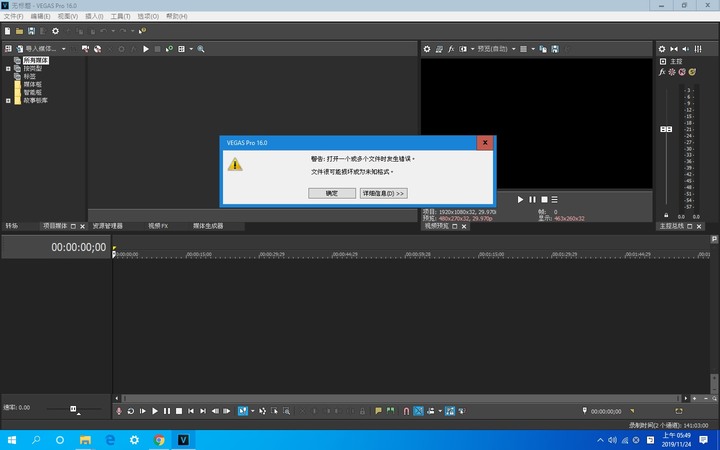Click the What's This help cursor icon
Image resolution: width=720 pixels, height=450 pixels.
142,31
